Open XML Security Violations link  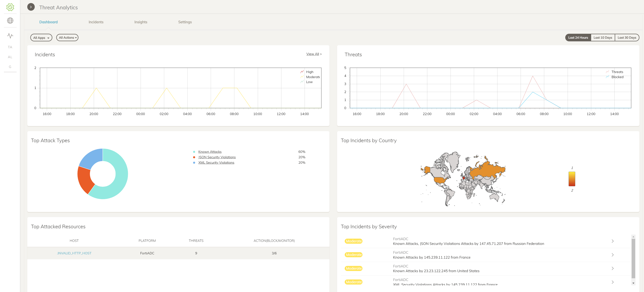[x=216, y=163]
